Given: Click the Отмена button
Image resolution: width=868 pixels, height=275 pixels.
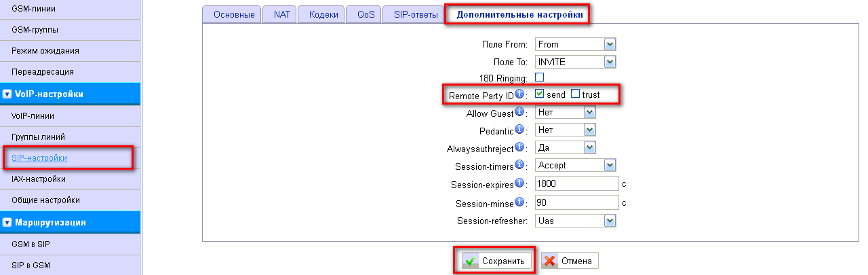Looking at the screenshot, I should pyautogui.click(x=570, y=261).
